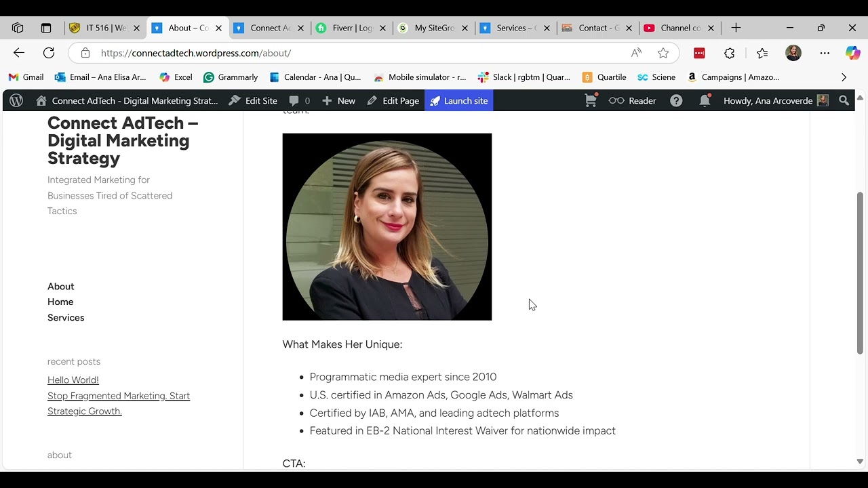This screenshot has width=868, height=488.
Task: Open the WordPress logo menu
Action: (16, 100)
